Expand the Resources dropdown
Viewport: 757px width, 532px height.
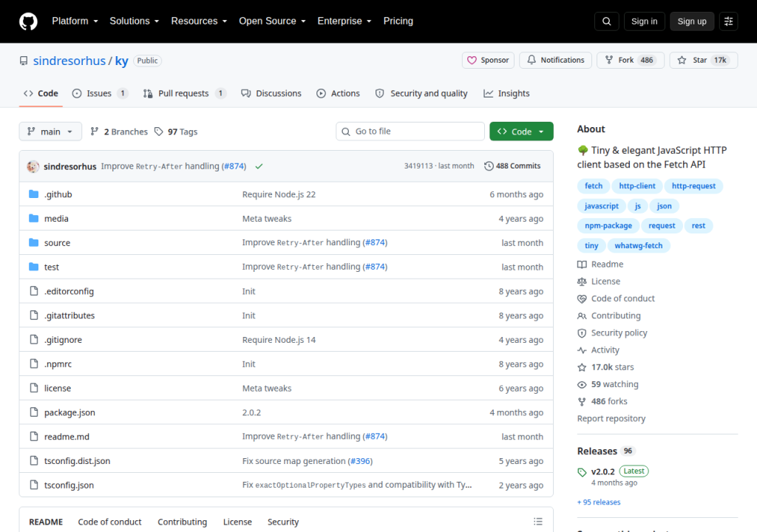[199, 21]
